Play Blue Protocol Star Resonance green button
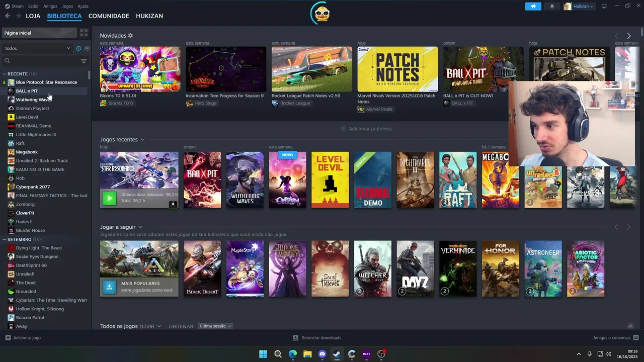The width and height of the screenshot is (644, 362). click(x=109, y=198)
